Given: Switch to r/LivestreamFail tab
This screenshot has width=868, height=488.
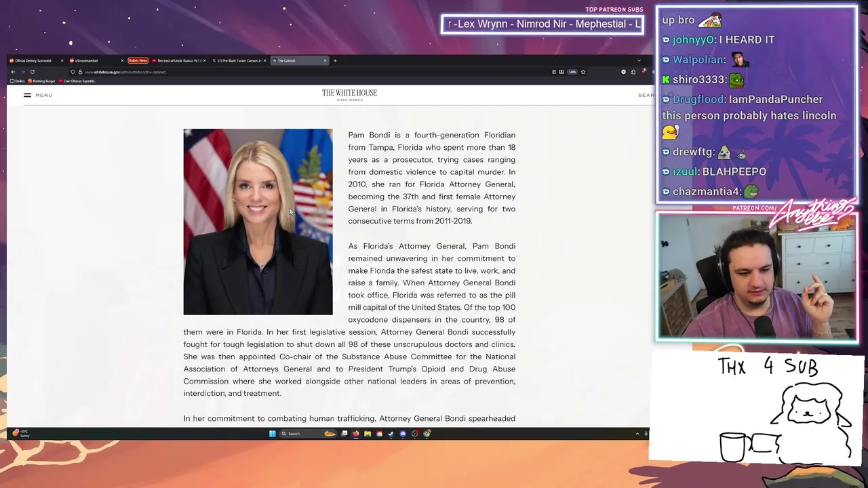Looking at the screenshot, I should click(x=96, y=60).
